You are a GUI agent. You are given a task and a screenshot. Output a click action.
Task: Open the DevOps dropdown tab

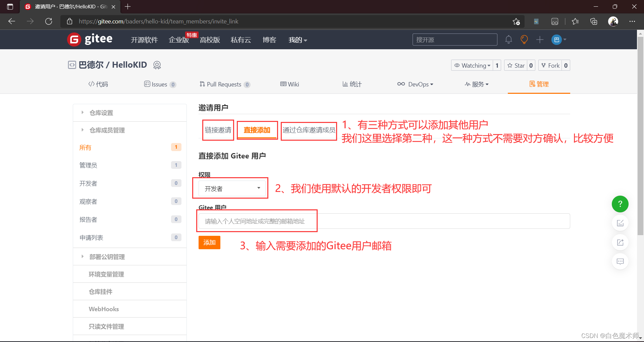(x=415, y=84)
